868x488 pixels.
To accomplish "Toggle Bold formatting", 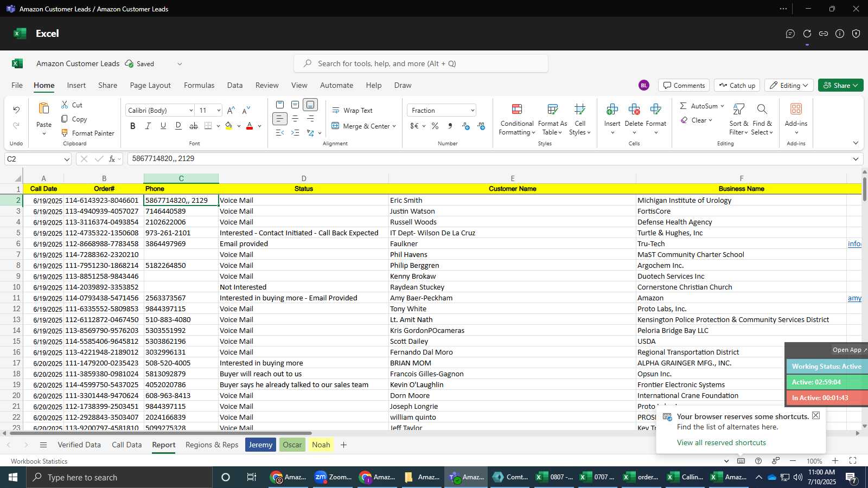I will (133, 126).
